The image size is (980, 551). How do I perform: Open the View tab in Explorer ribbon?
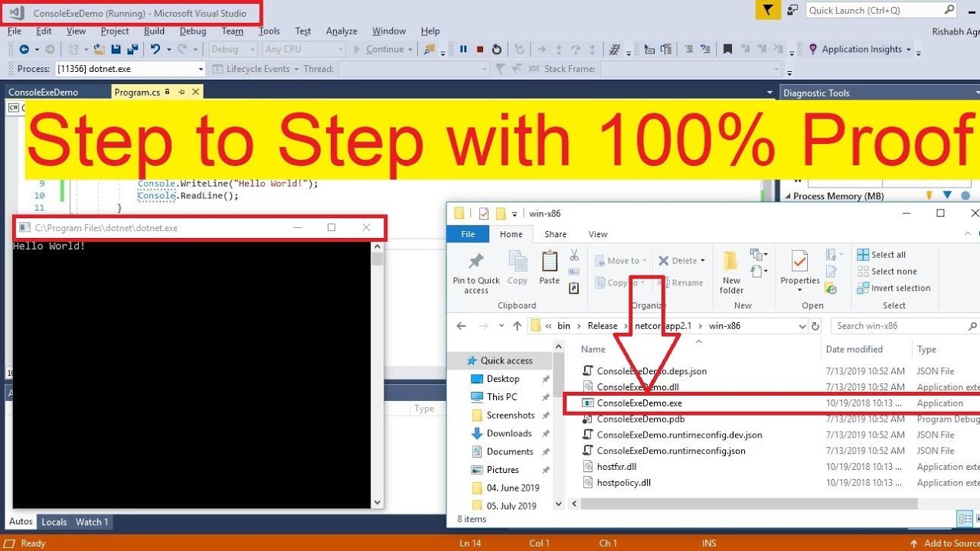pyautogui.click(x=598, y=234)
